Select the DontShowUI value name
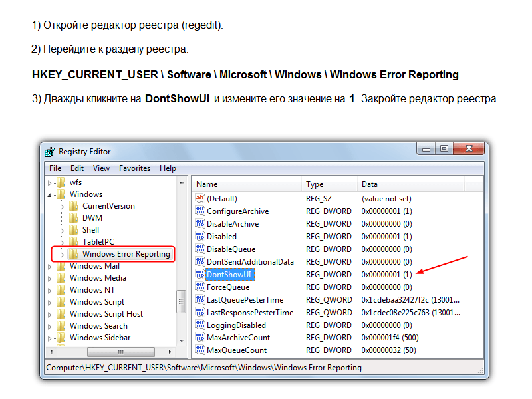The height and width of the screenshot is (399, 532). pyautogui.click(x=229, y=274)
